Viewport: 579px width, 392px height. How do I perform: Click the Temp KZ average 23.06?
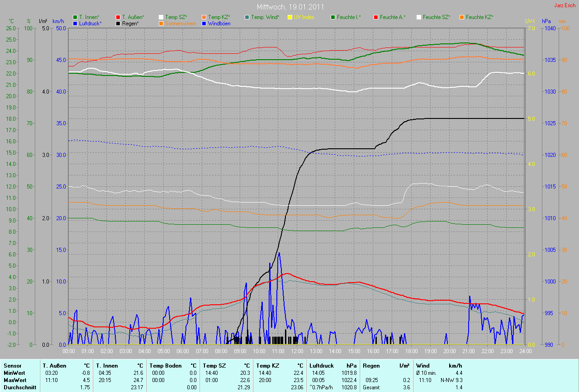click(297, 387)
